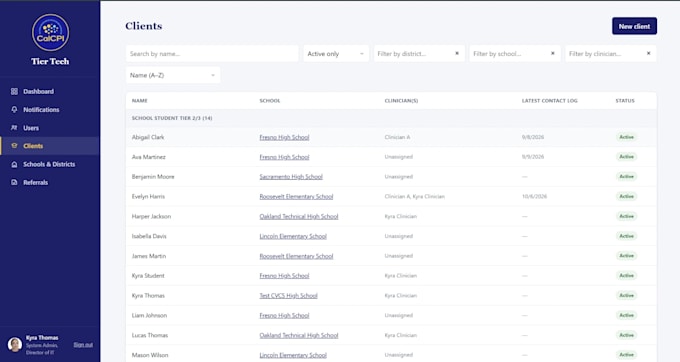Open the Users section
680x362 pixels.
(x=50, y=128)
